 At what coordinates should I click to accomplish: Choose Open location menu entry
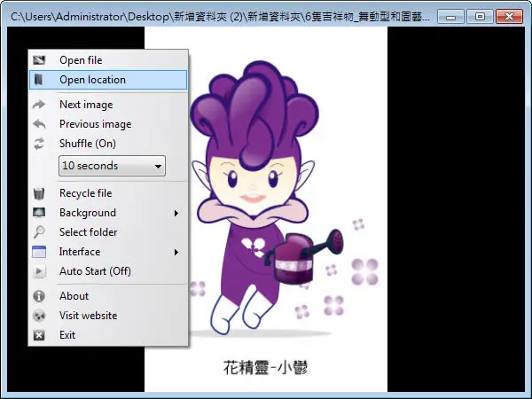(x=108, y=80)
